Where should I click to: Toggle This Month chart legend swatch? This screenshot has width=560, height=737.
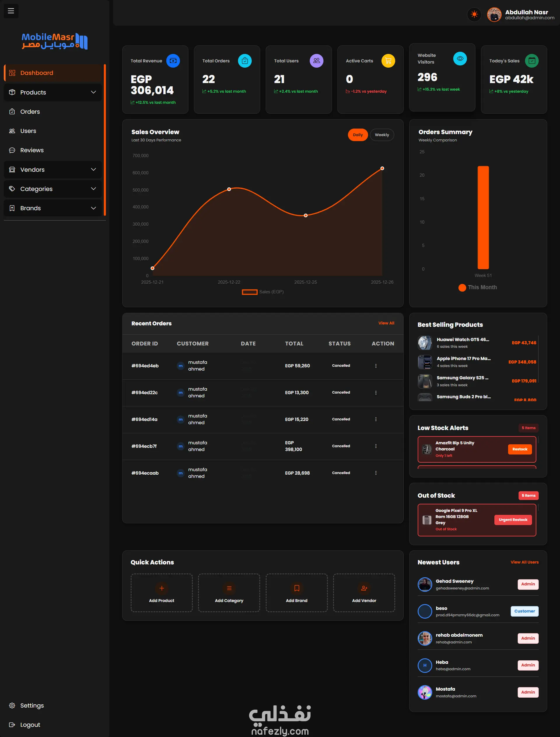462,287
